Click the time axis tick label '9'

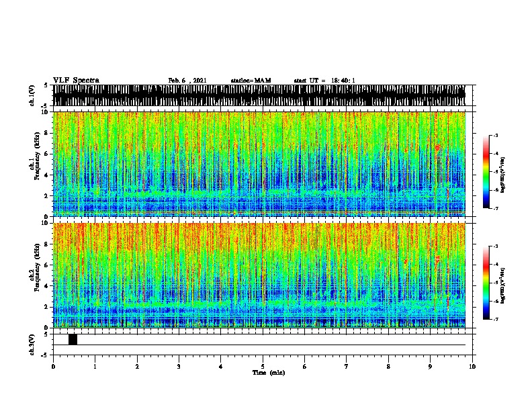click(x=430, y=367)
